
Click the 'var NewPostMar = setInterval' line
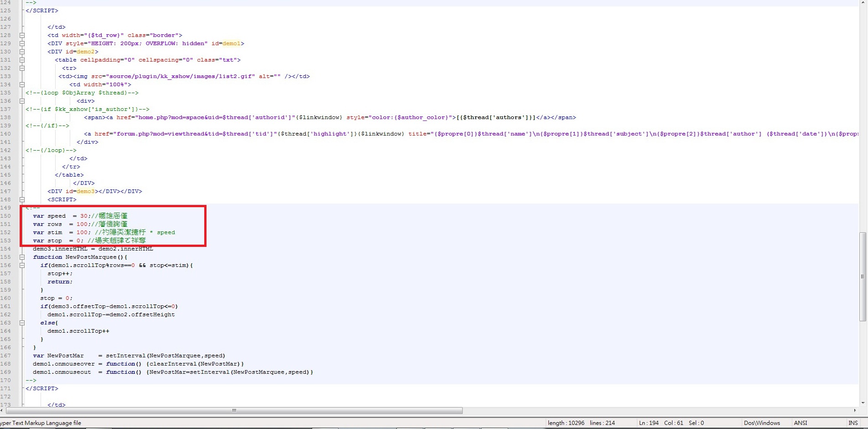click(129, 356)
